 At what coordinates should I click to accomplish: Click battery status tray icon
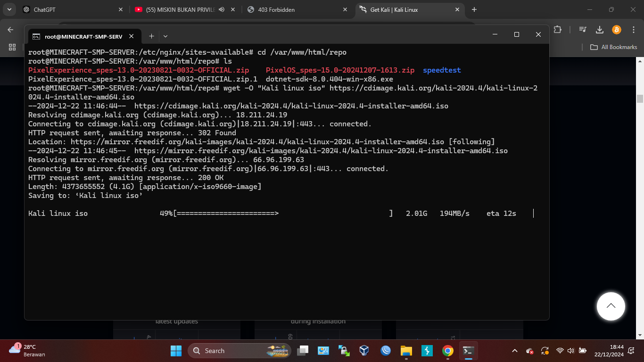583,351
